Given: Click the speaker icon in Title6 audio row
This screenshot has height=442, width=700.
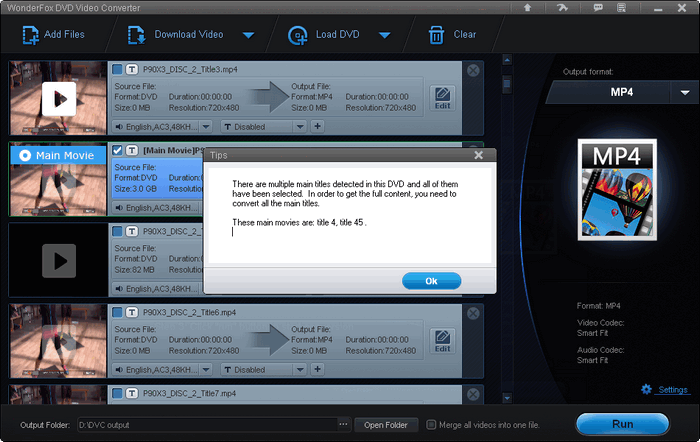Looking at the screenshot, I should (119, 370).
